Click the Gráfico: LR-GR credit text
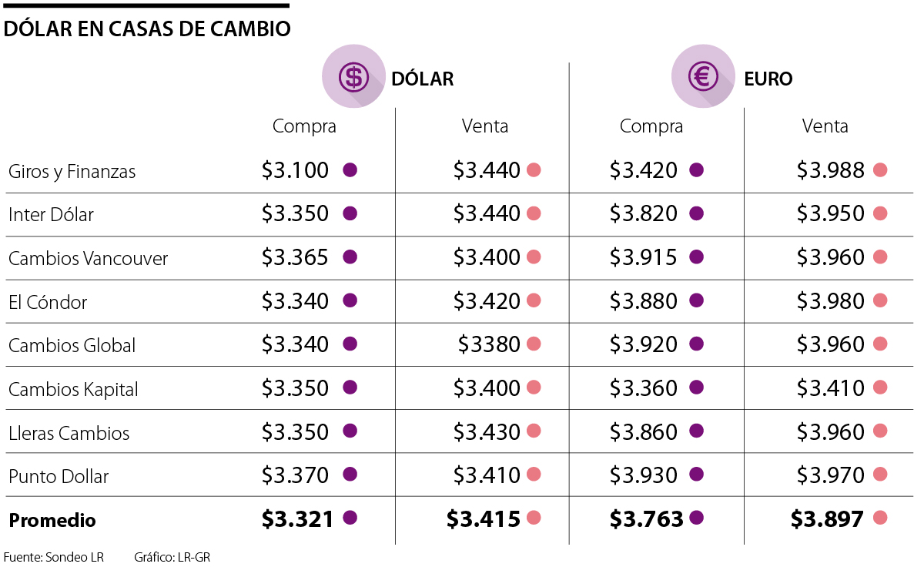This screenshot has width=924, height=567. tap(172, 556)
